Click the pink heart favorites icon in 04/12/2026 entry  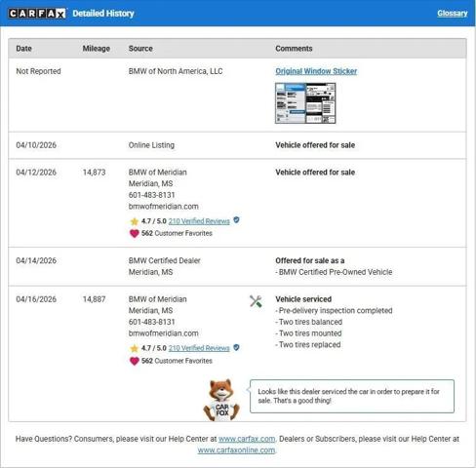(x=135, y=233)
